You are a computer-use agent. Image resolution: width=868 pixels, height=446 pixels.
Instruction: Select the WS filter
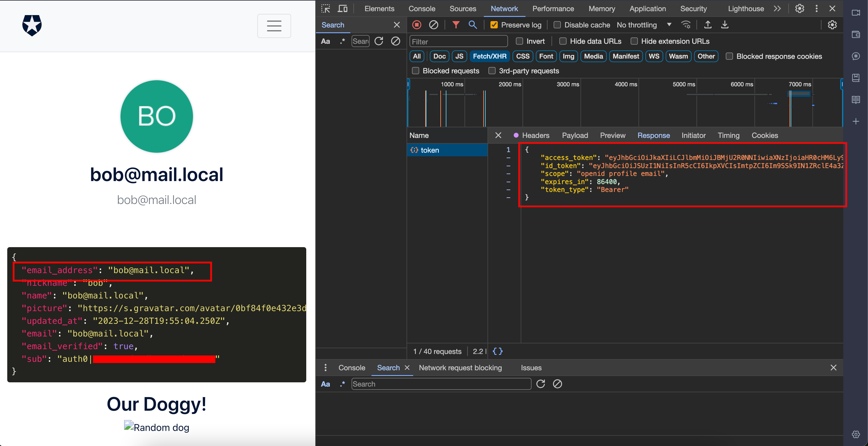point(654,56)
